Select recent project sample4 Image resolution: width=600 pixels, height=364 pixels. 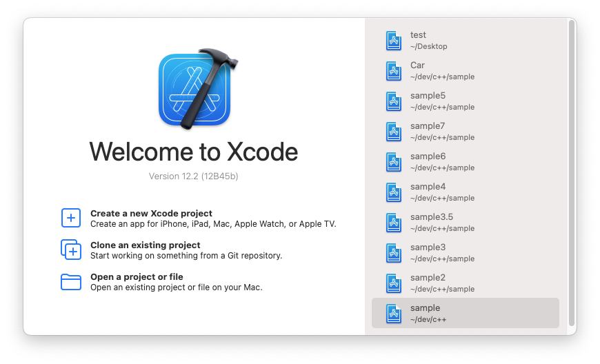tap(466, 192)
